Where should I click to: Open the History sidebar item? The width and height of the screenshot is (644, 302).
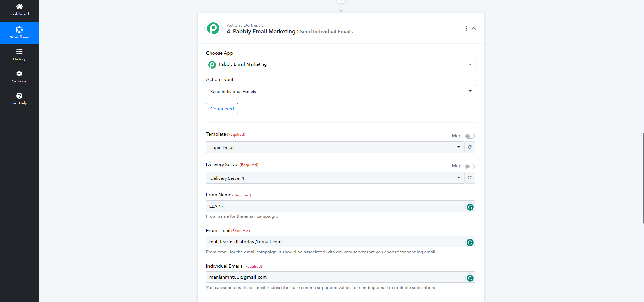pyautogui.click(x=19, y=55)
